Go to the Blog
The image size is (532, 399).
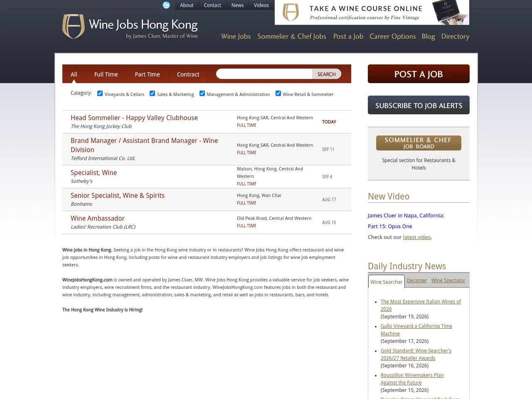click(429, 37)
